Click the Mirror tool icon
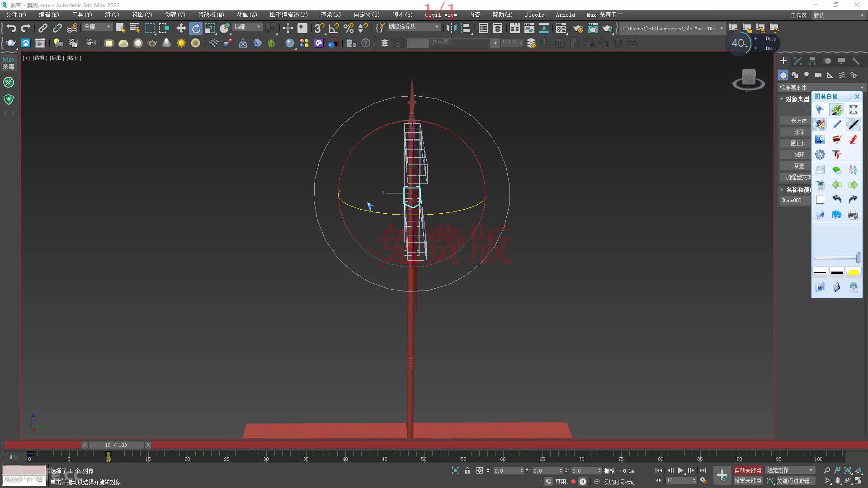The height and width of the screenshot is (488, 868). click(451, 28)
